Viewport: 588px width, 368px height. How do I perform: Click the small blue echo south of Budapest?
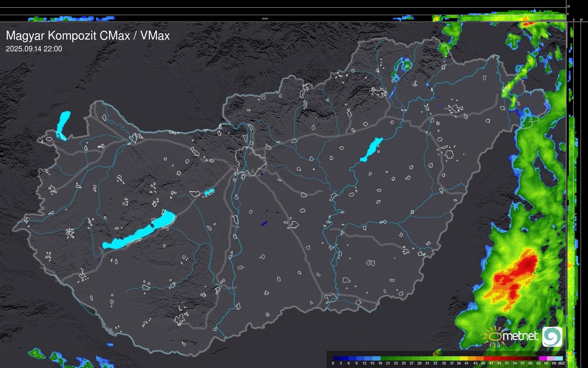coord(264,223)
